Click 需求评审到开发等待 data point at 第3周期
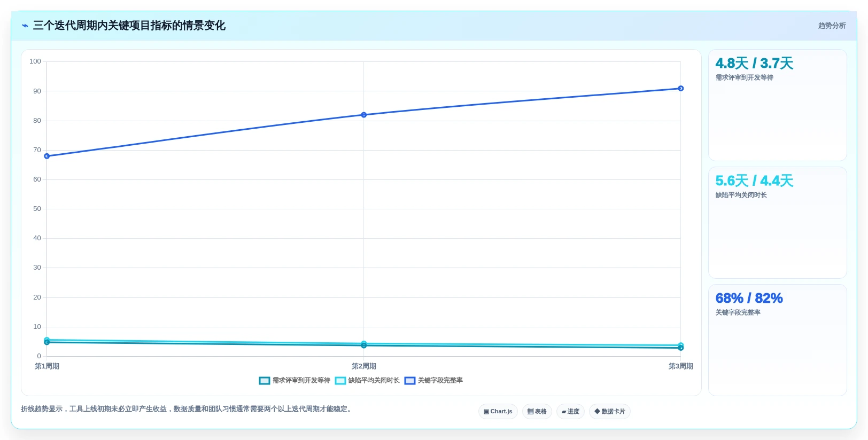The image size is (868, 440). point(681,348)
